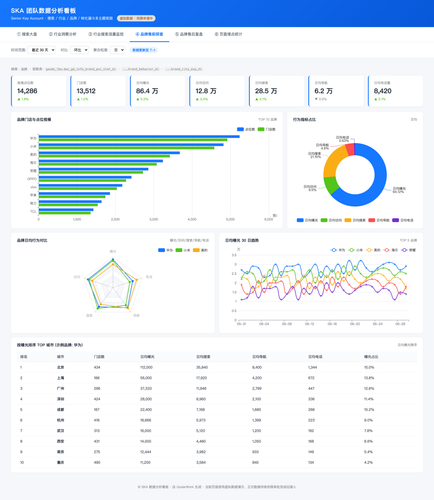The height and width of the screenshot is (500, 434).
Task: Click the 北京 city cell in row 1
Action: coord(60,367)
